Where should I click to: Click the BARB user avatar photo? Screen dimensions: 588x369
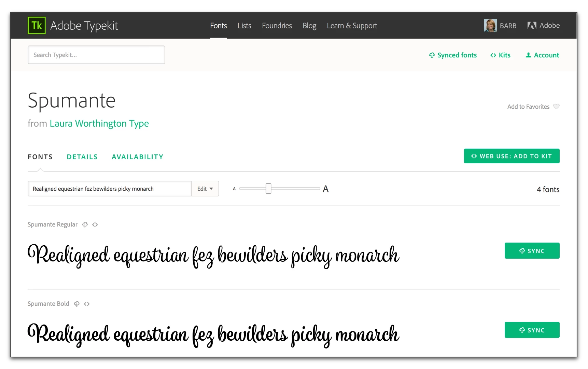click(490, 26)
